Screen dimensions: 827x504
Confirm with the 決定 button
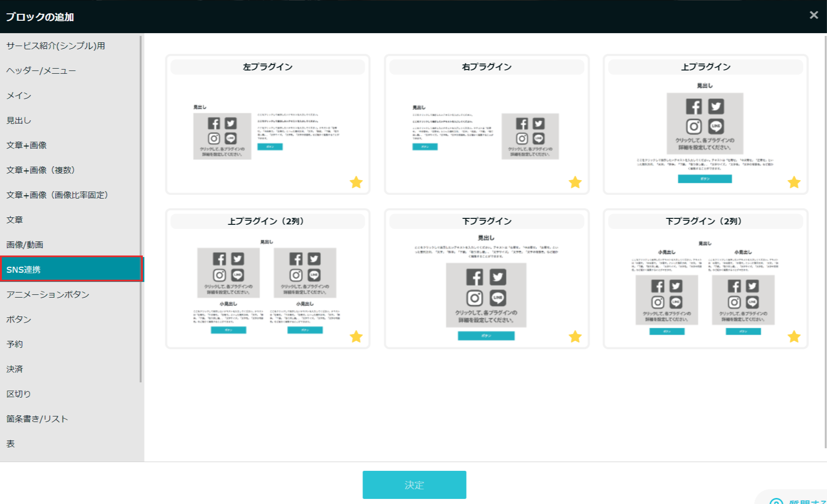point(414,485)
